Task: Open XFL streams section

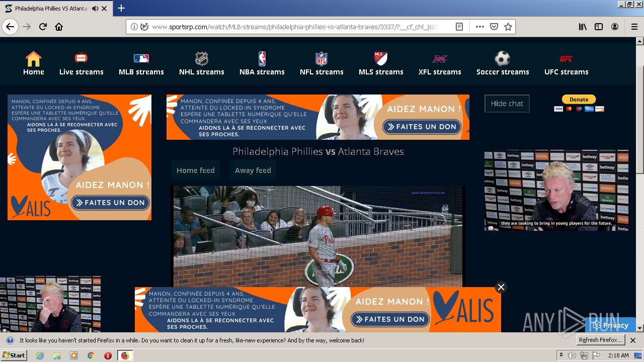Action: (440, 64)
